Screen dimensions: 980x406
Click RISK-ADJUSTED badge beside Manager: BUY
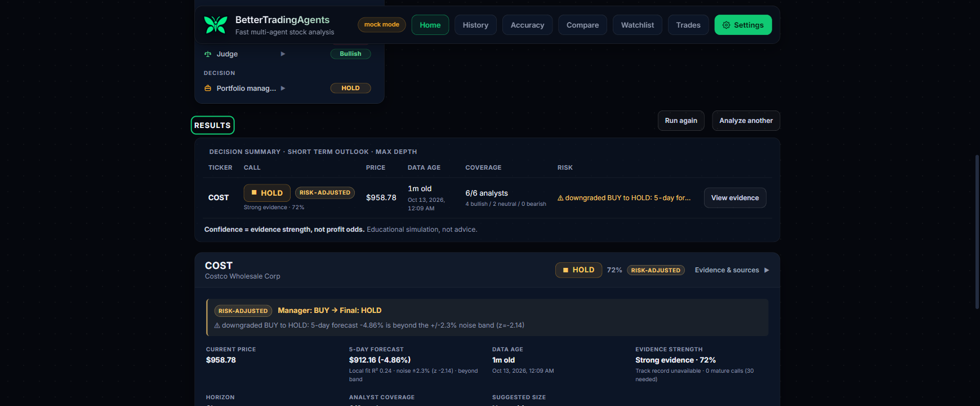[243, 311]
